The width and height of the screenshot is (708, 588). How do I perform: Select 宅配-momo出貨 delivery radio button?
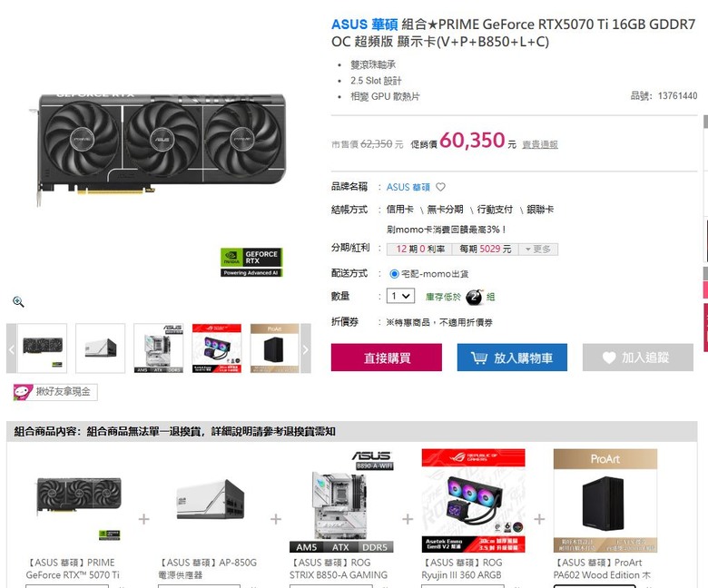[394, 273]
